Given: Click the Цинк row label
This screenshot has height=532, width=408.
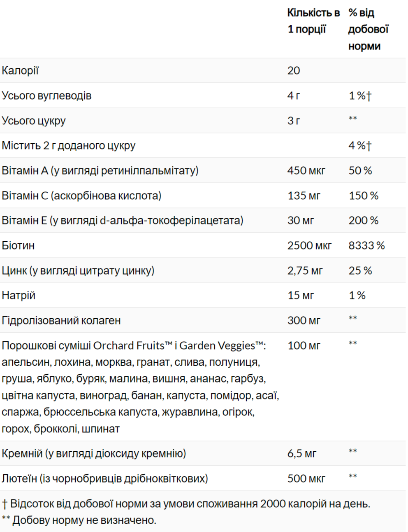Looking at the screenshot, I should pyautogui.click(x=78, y=271).
